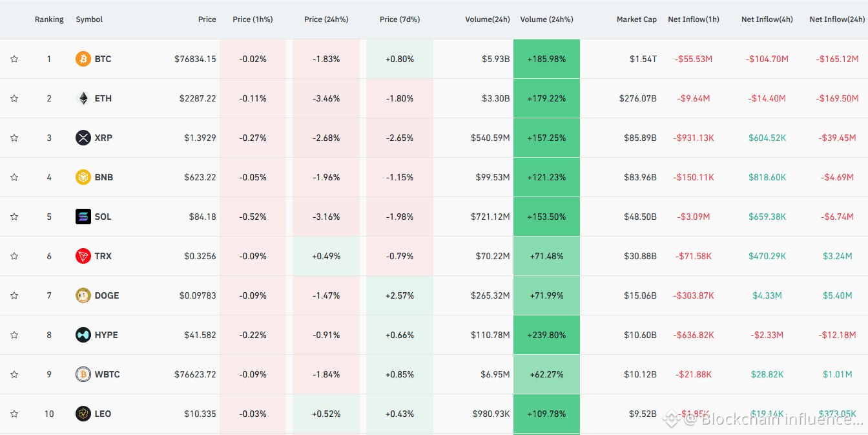
Task: Sort by Ranking column header
Action: 49,19
